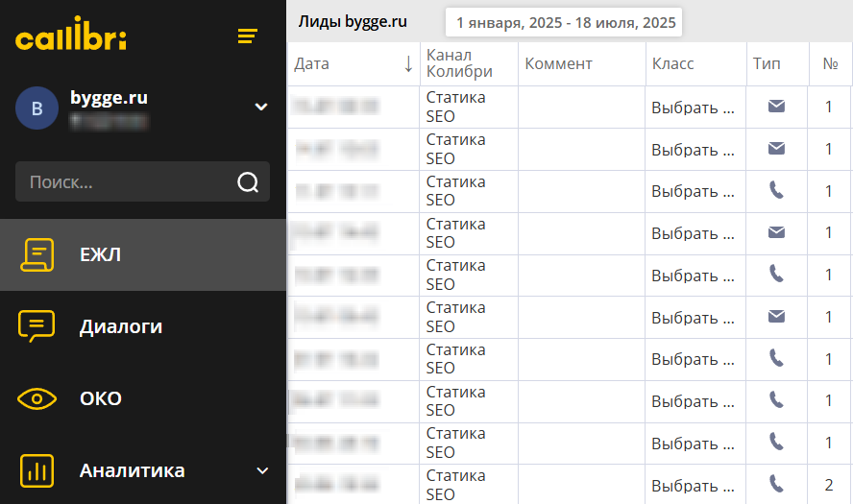Open the Диалоги menu section
853x504 pixels.
(x=121, y=326)
